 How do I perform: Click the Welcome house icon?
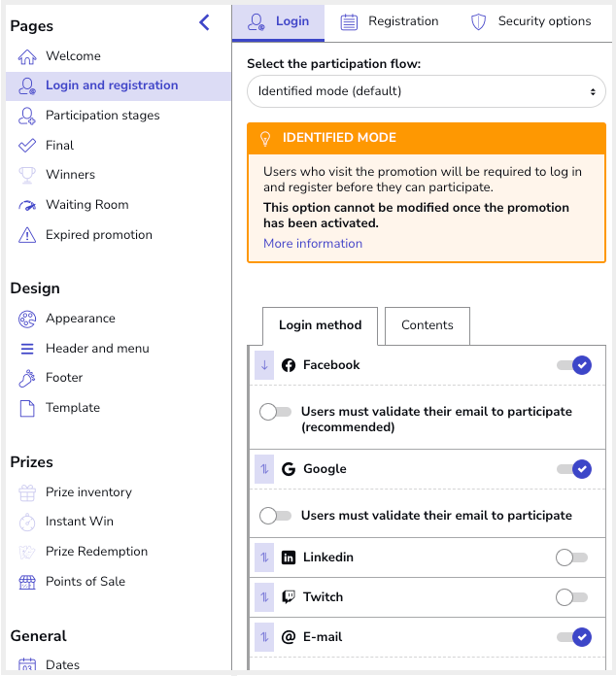point(27,56)
